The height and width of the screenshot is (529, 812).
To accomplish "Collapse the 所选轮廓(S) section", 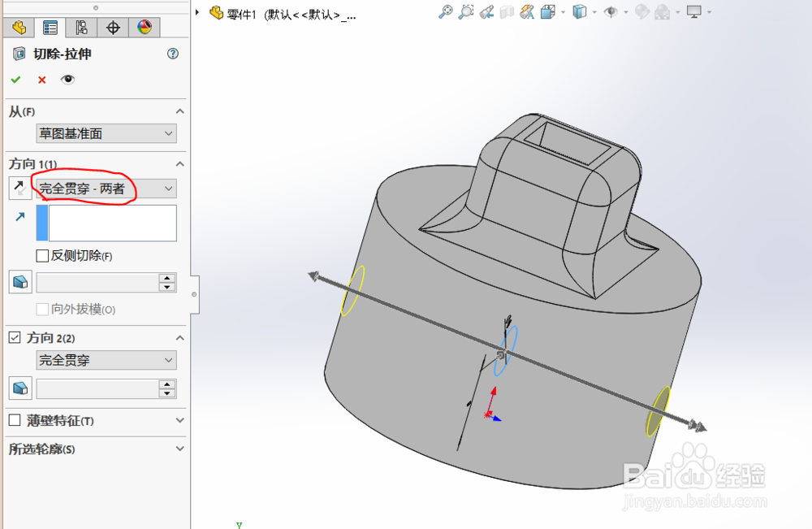I will coord(179,448).
